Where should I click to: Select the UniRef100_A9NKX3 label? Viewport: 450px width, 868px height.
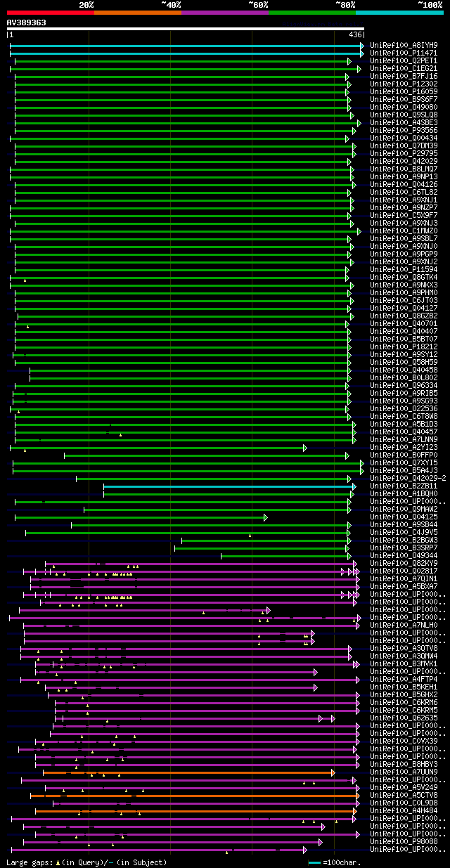coord(405,285)
